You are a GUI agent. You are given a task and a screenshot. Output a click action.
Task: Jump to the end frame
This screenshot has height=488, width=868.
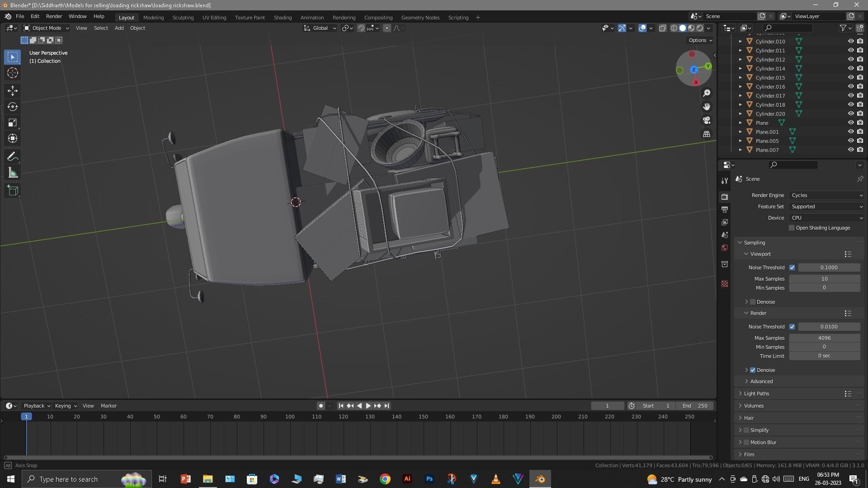click(x=387, y=406)
